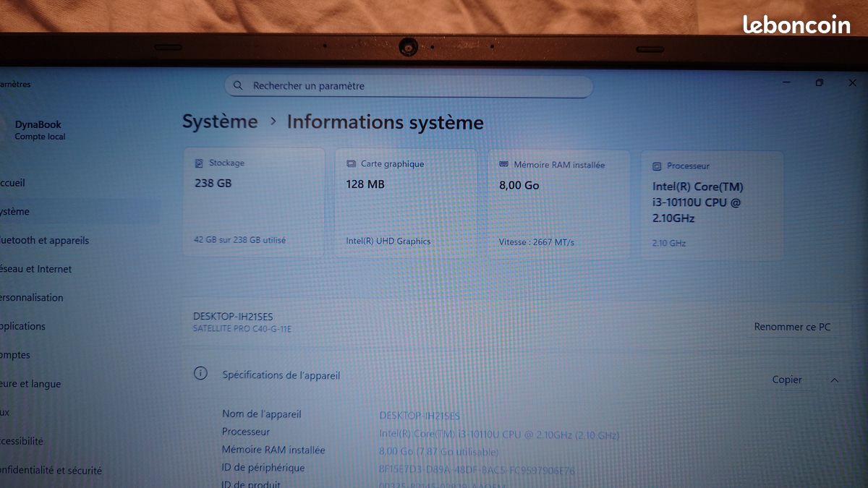The height and width of the screenshot is (488, 868).
Task: Click the Stockage card icon
Action: point(199,163)
